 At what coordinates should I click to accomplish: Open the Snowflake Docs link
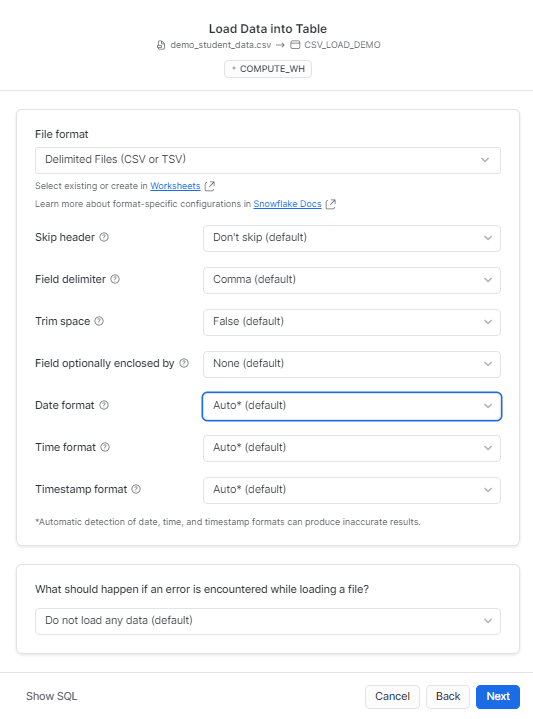[x=288, y=204]
